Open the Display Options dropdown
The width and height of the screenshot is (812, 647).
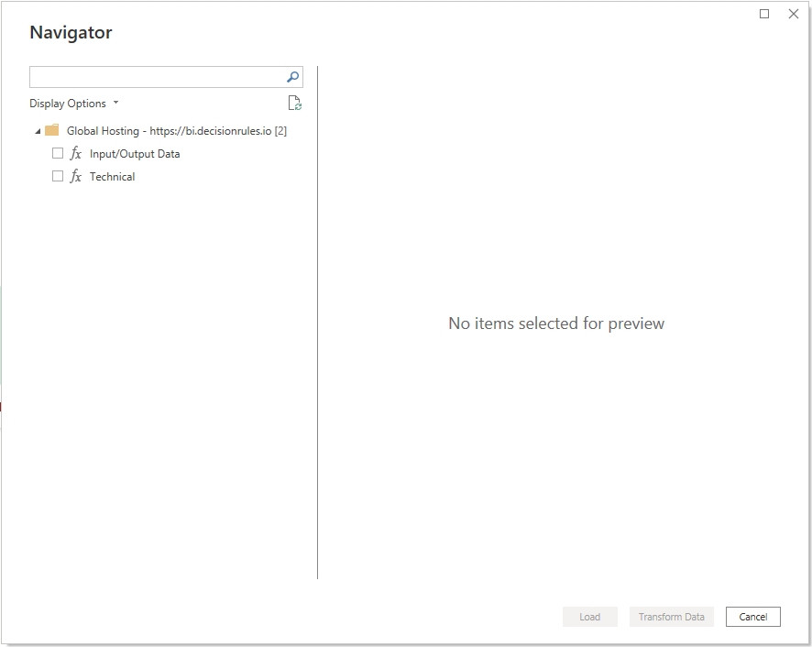pos(74,104)
